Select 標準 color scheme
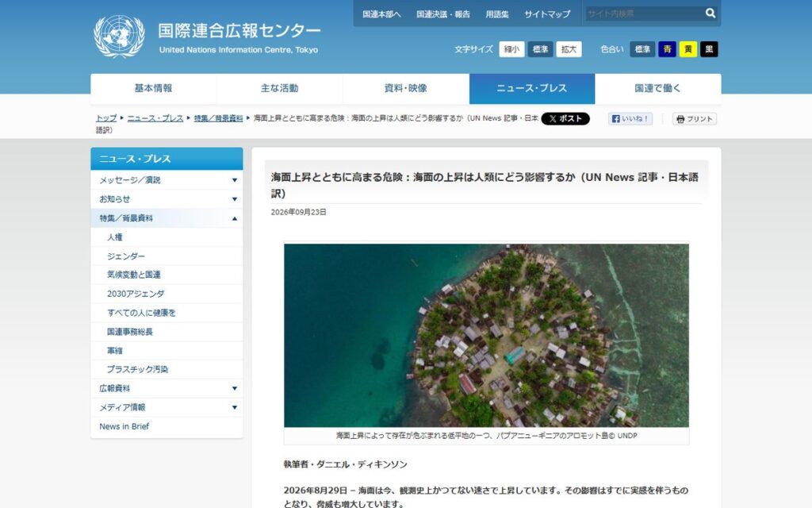 click(642, 49)
